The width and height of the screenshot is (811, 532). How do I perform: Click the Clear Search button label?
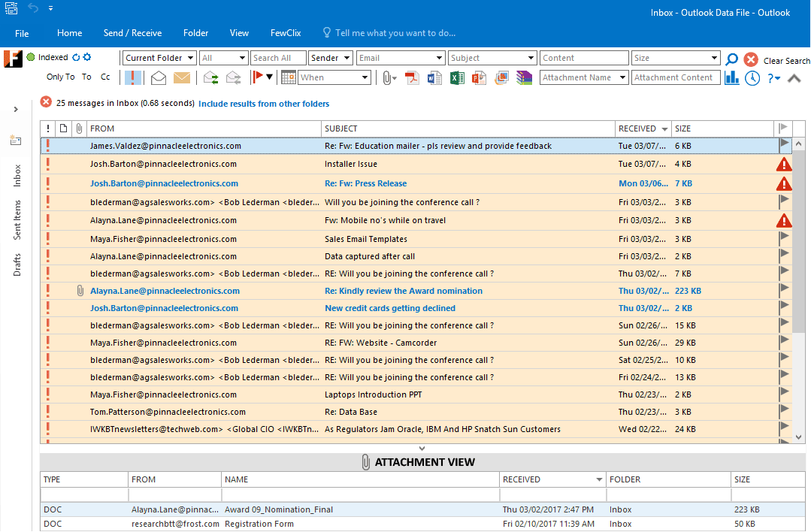pos(787,61)
